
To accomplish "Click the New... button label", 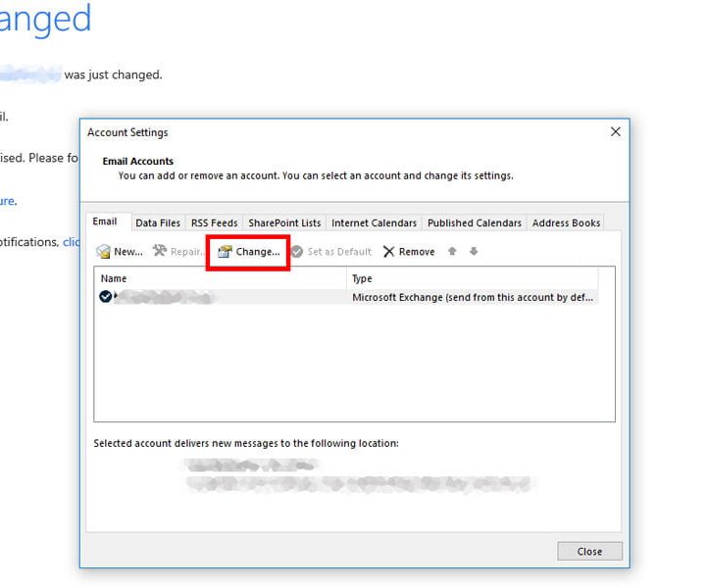I will 128,252.
